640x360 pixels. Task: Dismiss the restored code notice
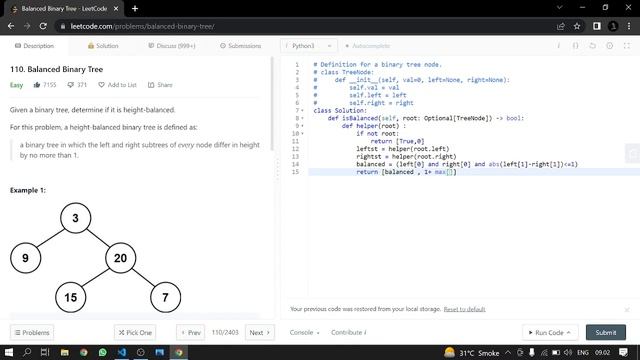click(627, 310)
